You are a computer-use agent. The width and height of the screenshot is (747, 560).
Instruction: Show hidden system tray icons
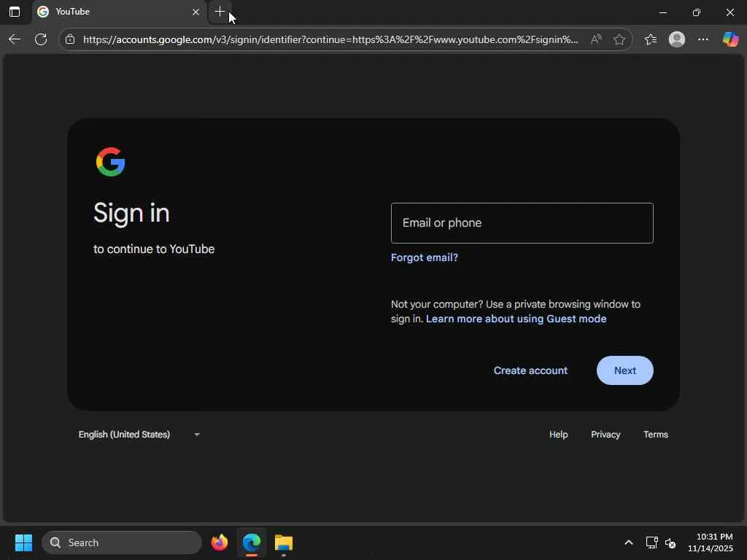pyautogui.click(x=628, y=542)
